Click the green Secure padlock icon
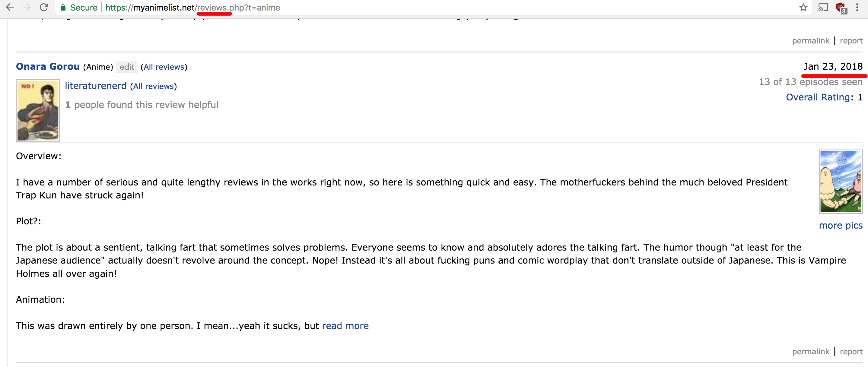 (x=63, y=8)
